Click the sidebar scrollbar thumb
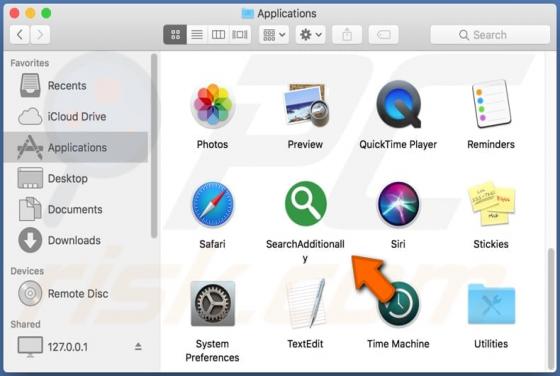The width and height of the screenshot is (560, 376). pyautogui.click(x=154, y=146)
